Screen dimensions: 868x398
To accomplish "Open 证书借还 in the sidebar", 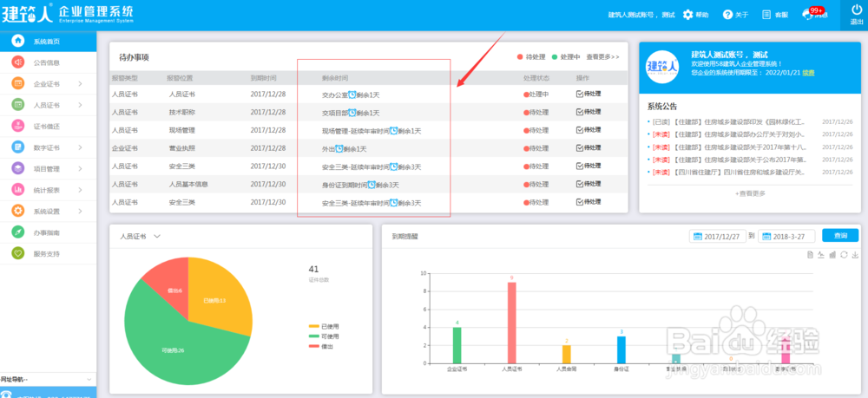I will [x=48, y=127].
